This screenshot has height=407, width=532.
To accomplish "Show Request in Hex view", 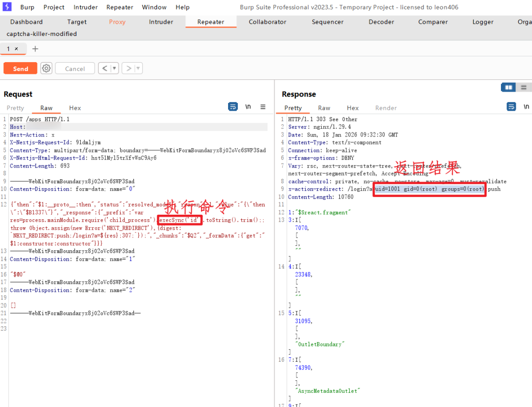I will [75, 108].
